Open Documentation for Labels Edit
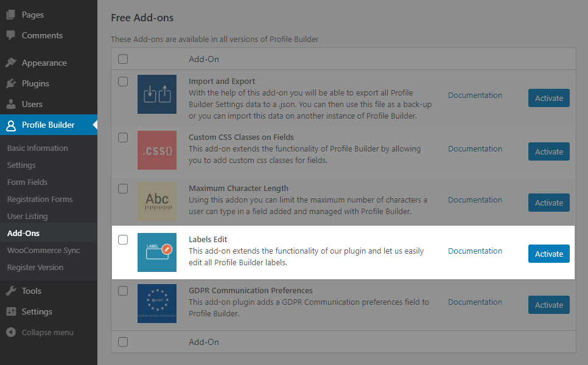This screenshot has width=588, height=365. click(x=475, y=251)
